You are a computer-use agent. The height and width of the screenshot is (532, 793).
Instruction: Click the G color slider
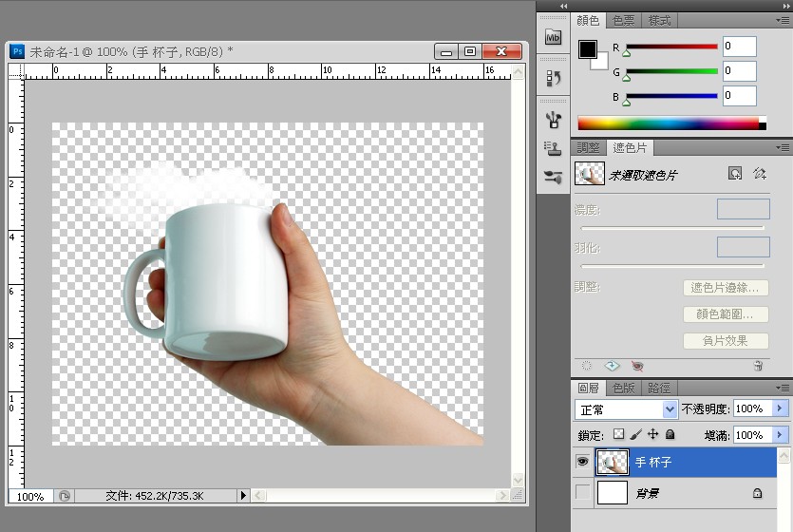(x=671, y=71)
